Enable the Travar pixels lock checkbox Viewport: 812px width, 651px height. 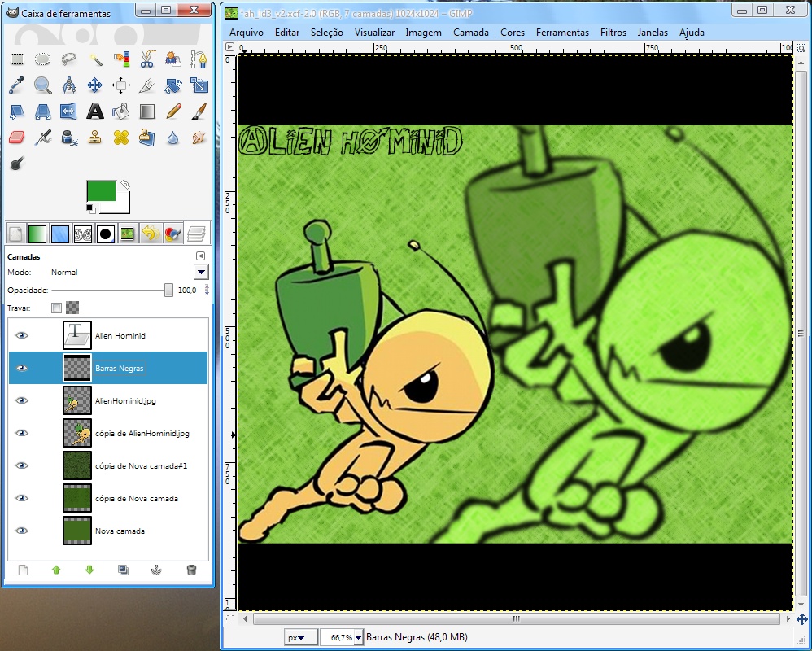pyautogui.click(x=56, y=308)
